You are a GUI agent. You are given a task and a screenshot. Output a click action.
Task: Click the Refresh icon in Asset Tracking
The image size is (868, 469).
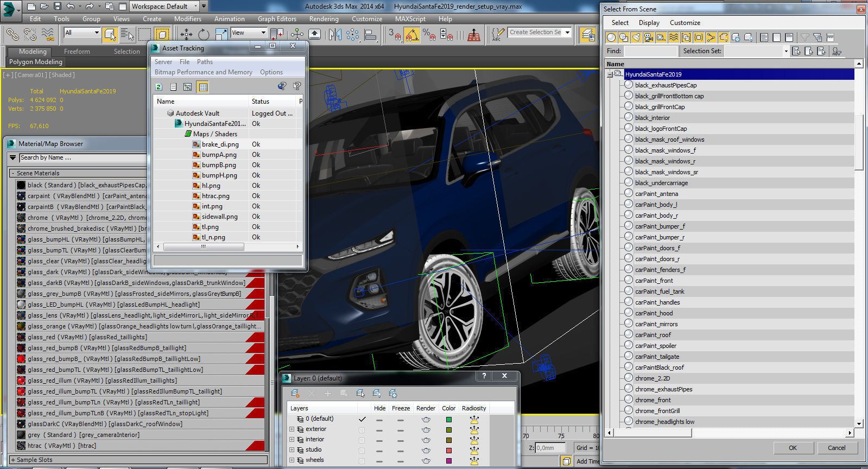[159, 87]
